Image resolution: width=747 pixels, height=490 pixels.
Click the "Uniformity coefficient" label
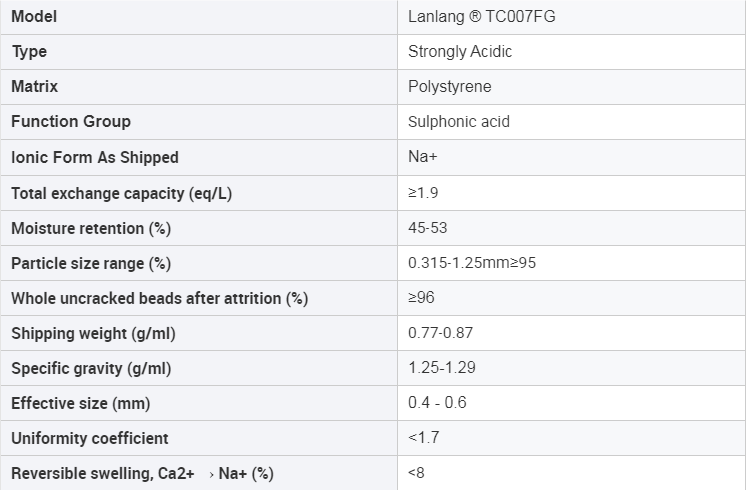(x=90, y=438)
